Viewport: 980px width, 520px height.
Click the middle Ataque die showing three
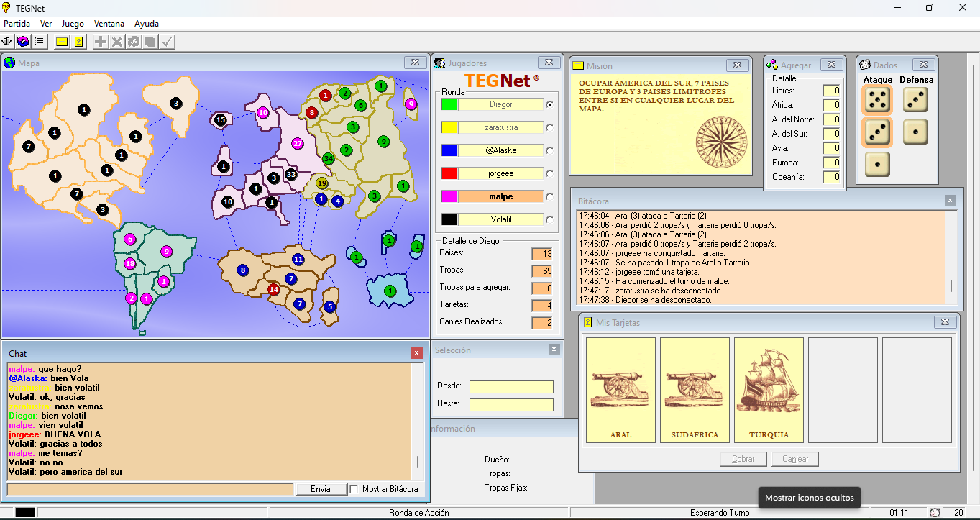pyautogui.click(x=876, y=132)
